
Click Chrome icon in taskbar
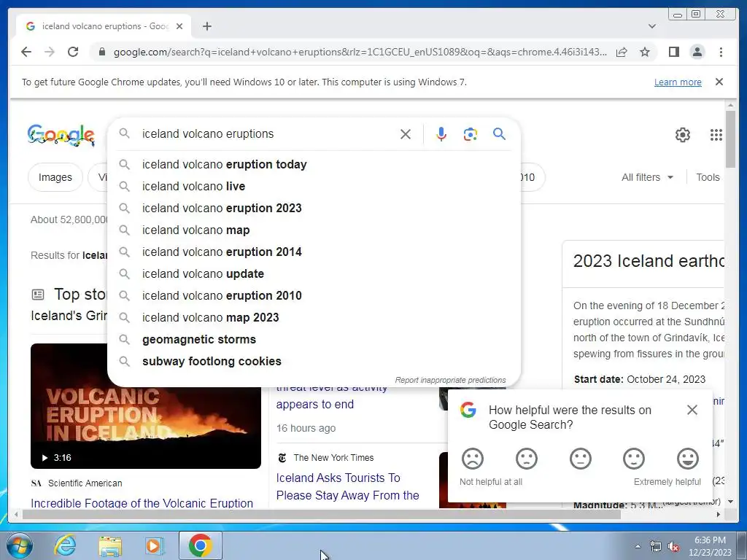(x=200, y=545)
